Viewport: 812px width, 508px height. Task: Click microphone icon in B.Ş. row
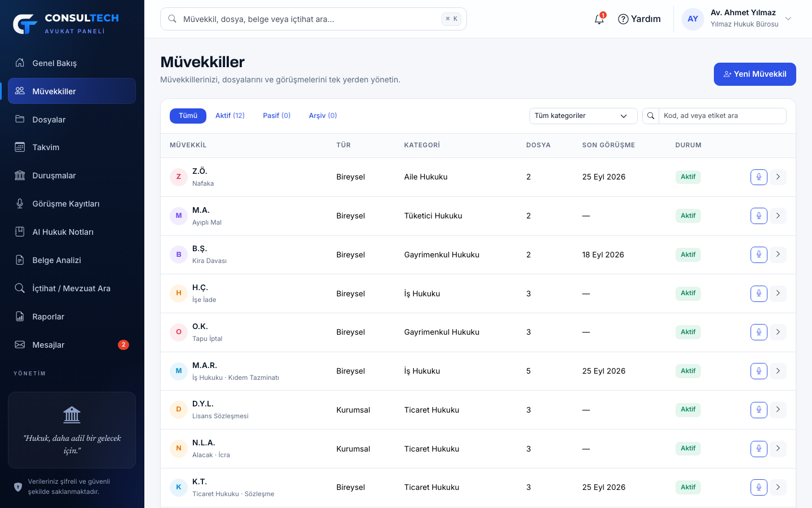[x=759, y=255]
